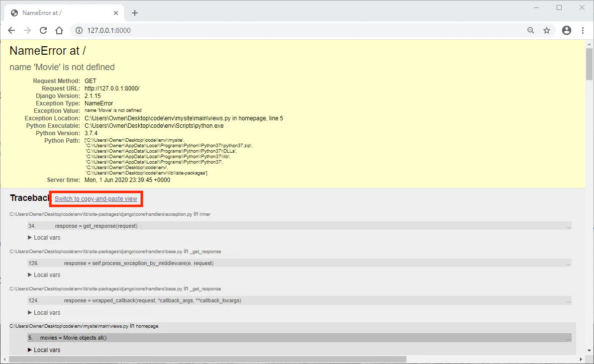Expand Local vars under the second base.py frame

[x=44, y=312]
